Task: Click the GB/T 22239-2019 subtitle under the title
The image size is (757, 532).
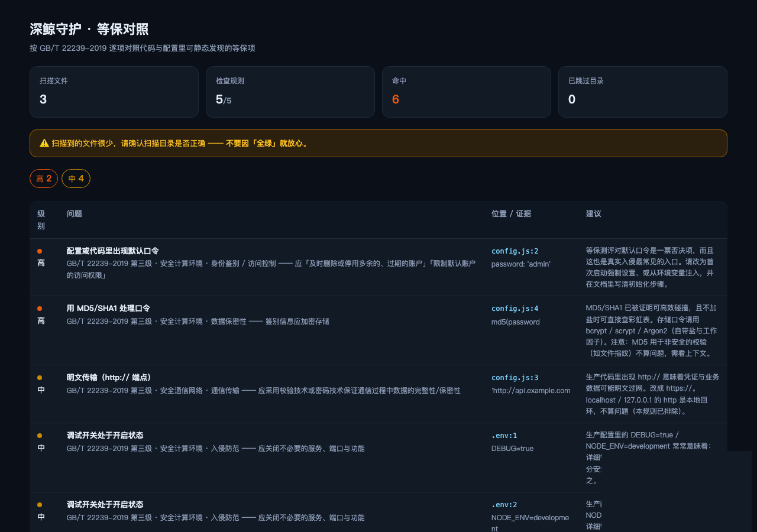Action: 143,48
